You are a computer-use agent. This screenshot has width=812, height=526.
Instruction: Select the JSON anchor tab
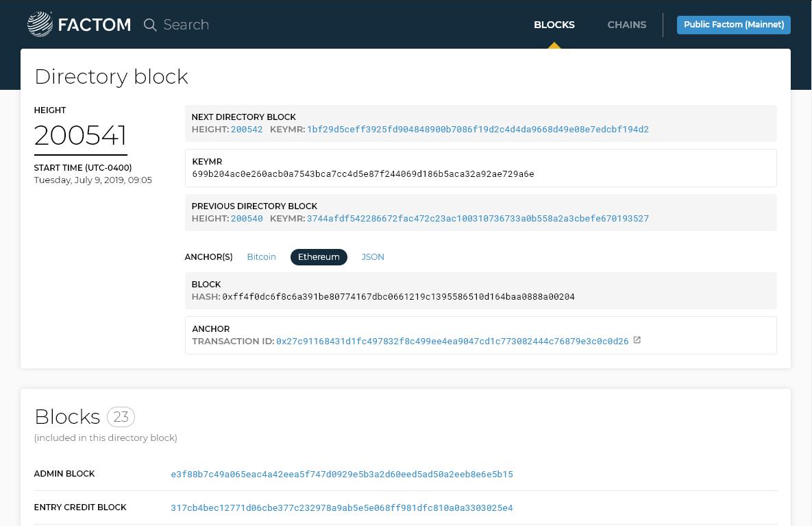372,256
